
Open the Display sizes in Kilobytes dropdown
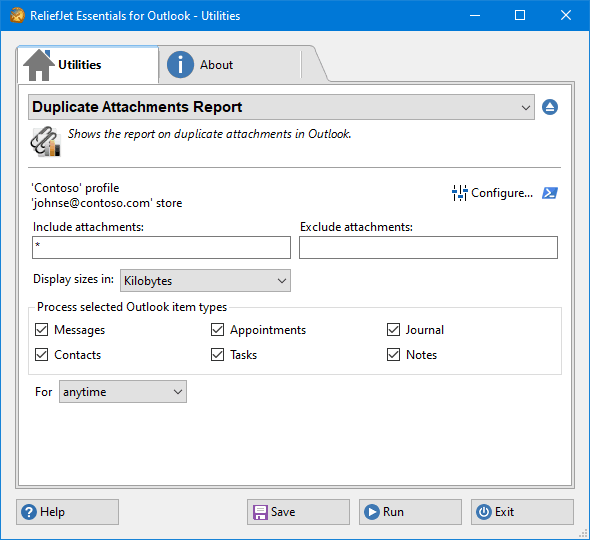[x=205, y=280]
